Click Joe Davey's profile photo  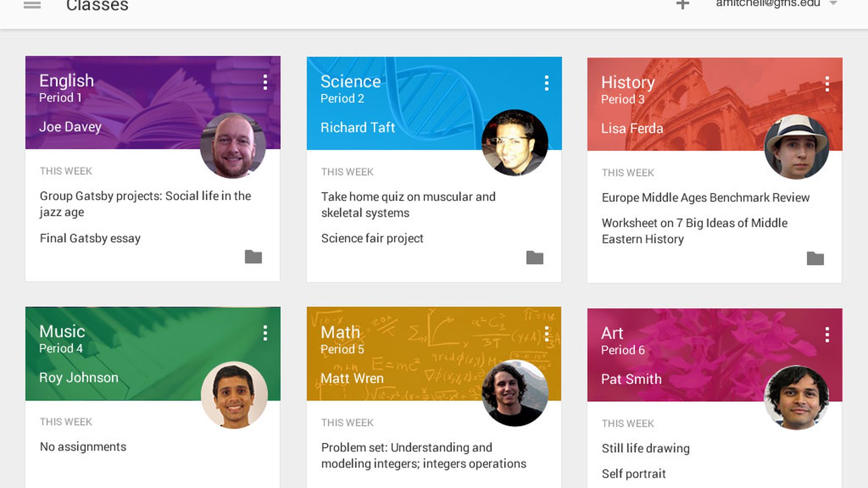233,145
